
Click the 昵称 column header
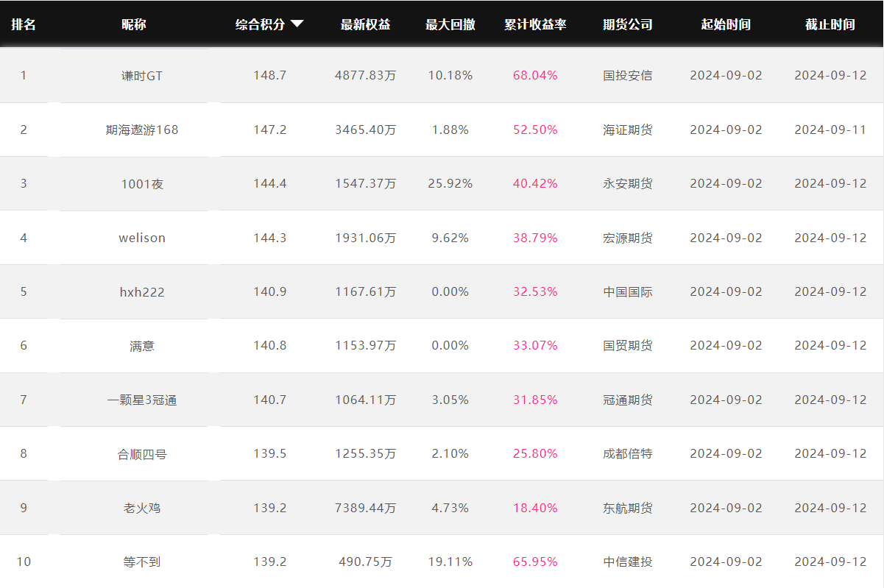tap(134, 24)
